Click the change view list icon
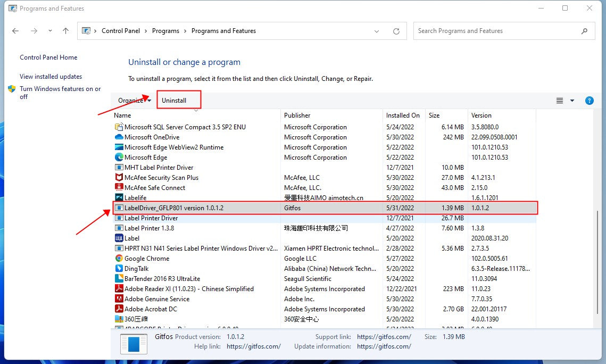The width and height of the screenshot is (606, 364). [559, 100]
